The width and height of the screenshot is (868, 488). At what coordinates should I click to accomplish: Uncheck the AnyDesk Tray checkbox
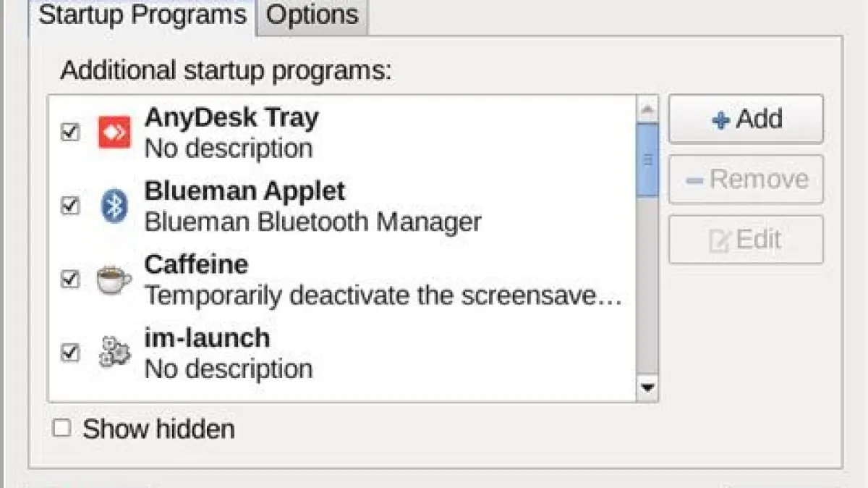pyautogui.click(x=69, y=132)
